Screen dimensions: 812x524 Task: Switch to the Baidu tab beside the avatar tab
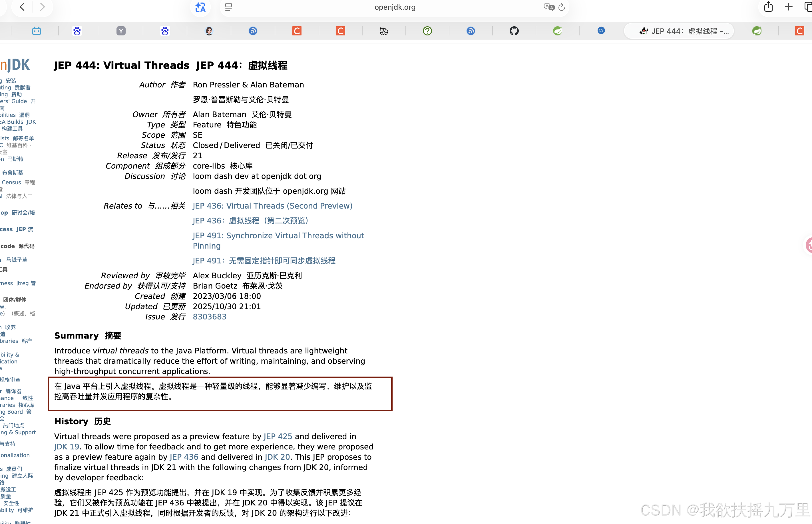(165, 31)
